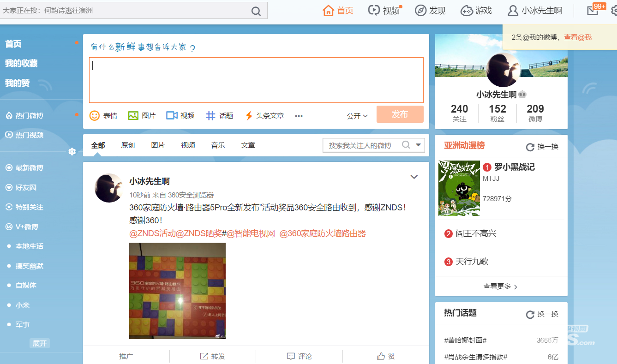Open 搞笑幽默 in left sidebar
The image size is (617, 364).
(29, 266)
